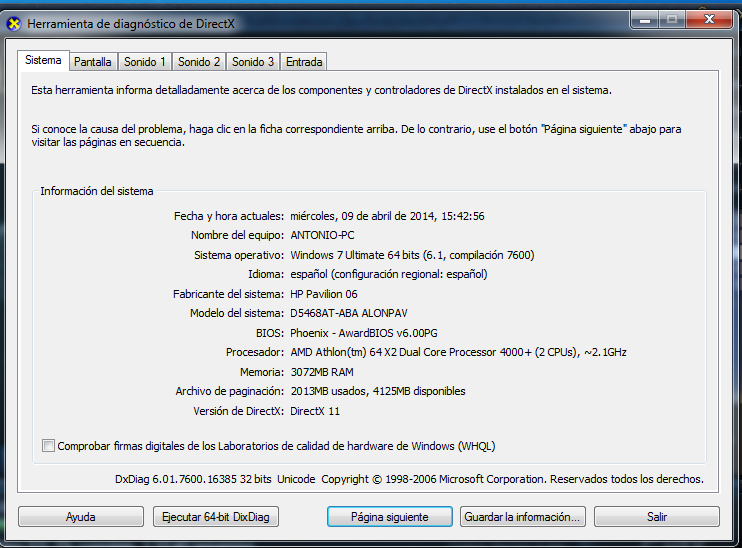Screen dimensions: 742x548
Task: Go to the Sonido 2 tab
Action: tap(199, 62)
